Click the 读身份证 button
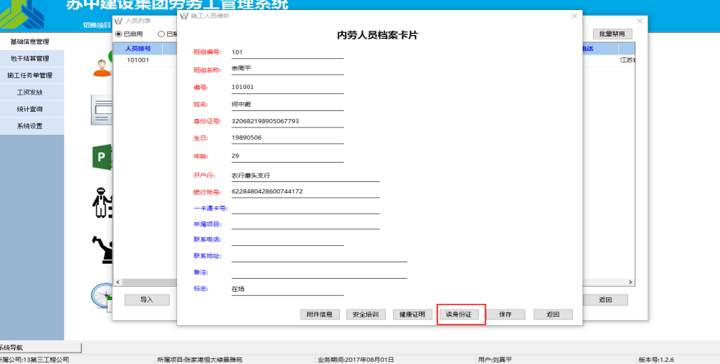Viewport: 720px width, 364px height. [x=459, y=314]
